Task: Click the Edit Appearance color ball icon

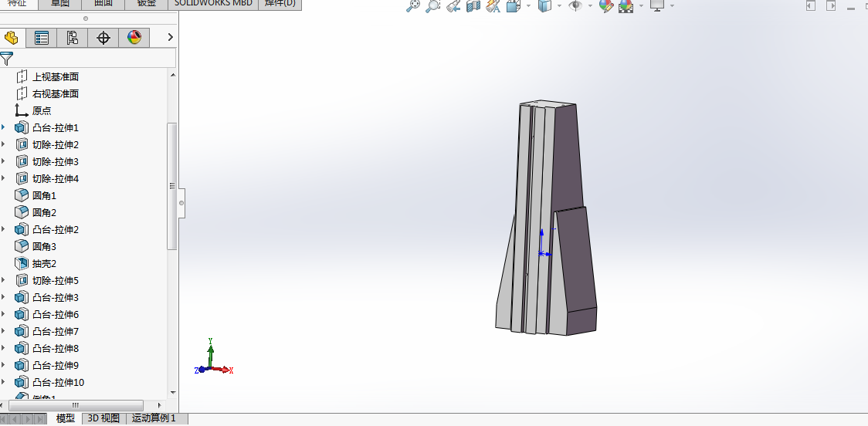Action: (606, 6)
